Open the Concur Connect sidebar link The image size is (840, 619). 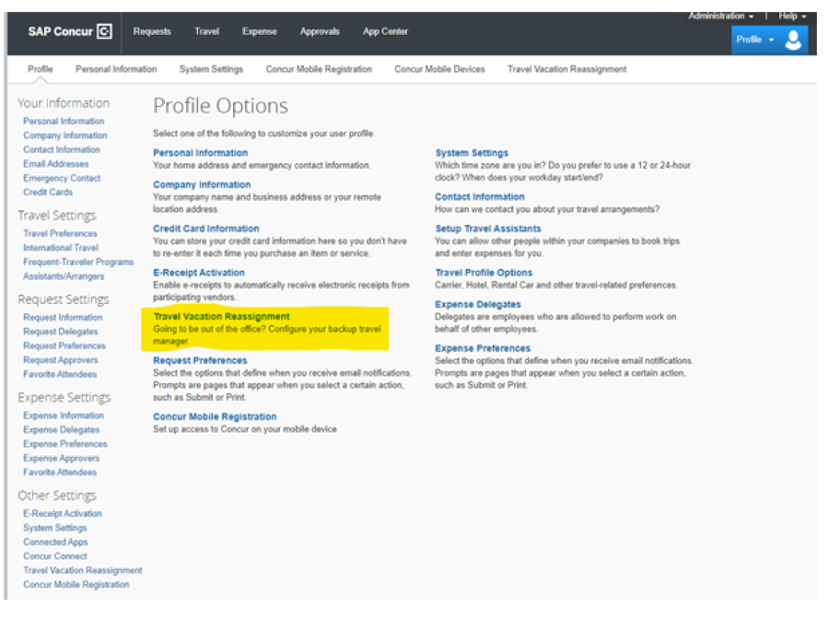(54, 556)
